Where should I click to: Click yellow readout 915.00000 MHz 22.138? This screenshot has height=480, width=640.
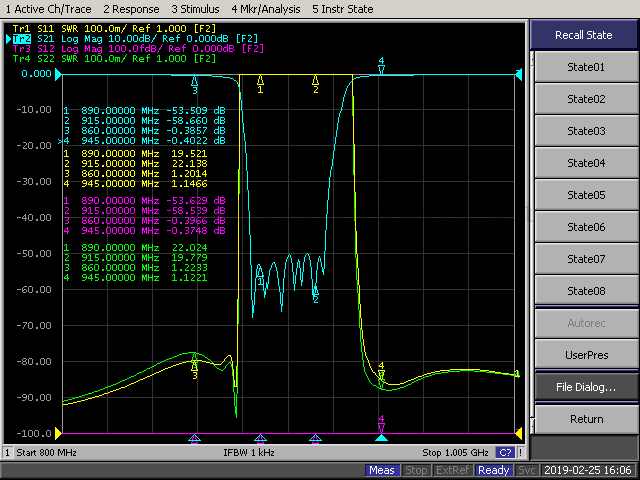pos(136,164)
